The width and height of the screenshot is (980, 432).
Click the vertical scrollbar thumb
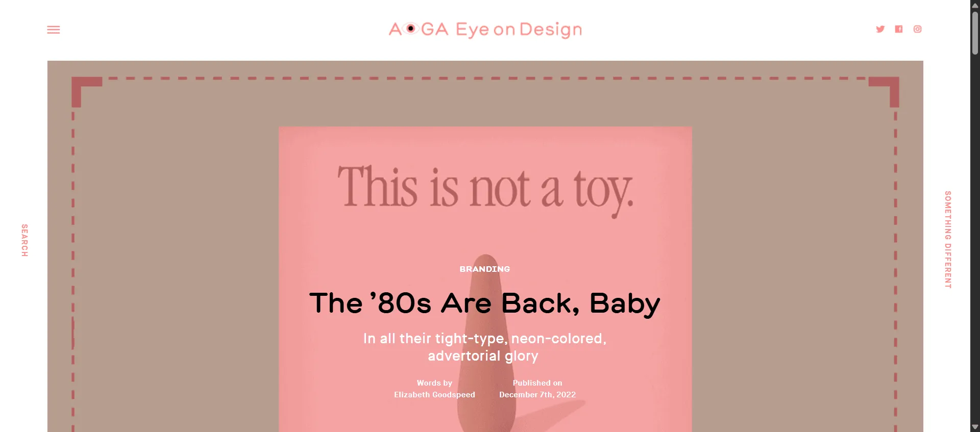click(975, 32)
